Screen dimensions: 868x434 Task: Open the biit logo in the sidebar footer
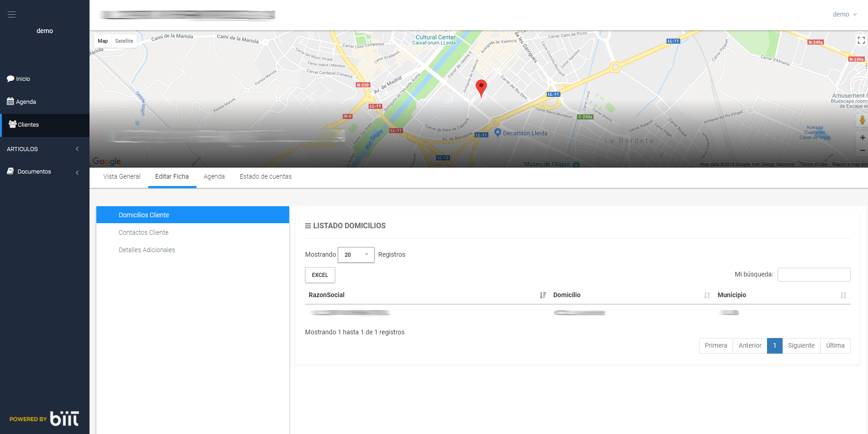pos(64,419)
